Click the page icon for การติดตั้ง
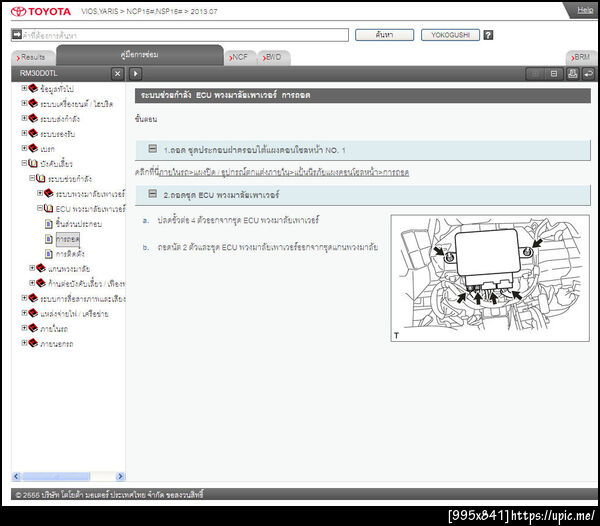This screenshot has width=600, height=526. click(x=49, y=254)
